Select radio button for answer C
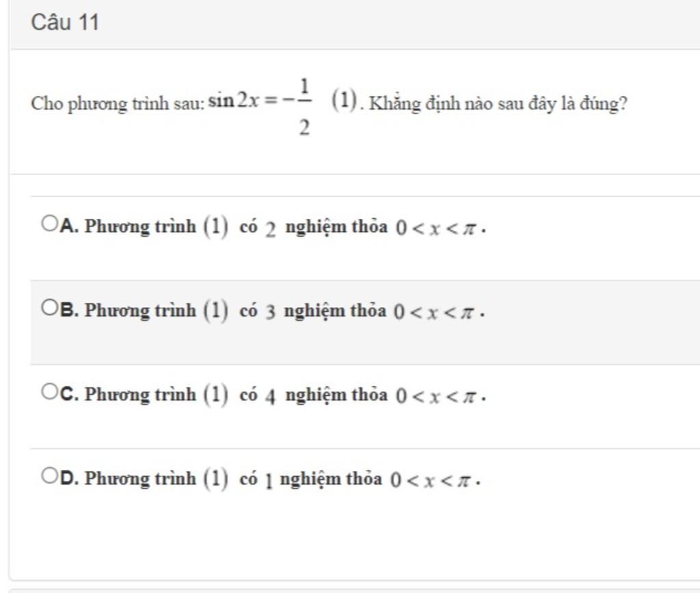Screen dimensions: 700x593 point(49,391)
